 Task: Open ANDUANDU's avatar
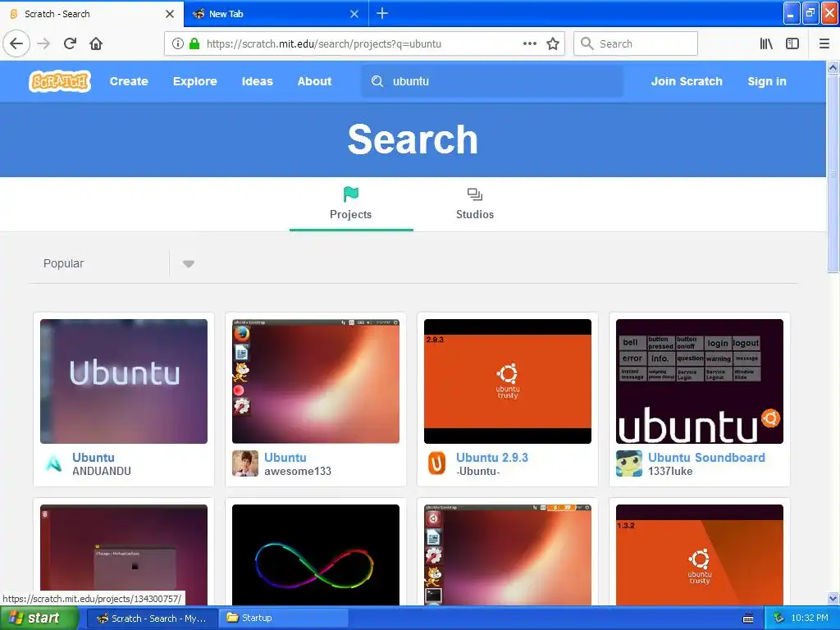(53, 463)
